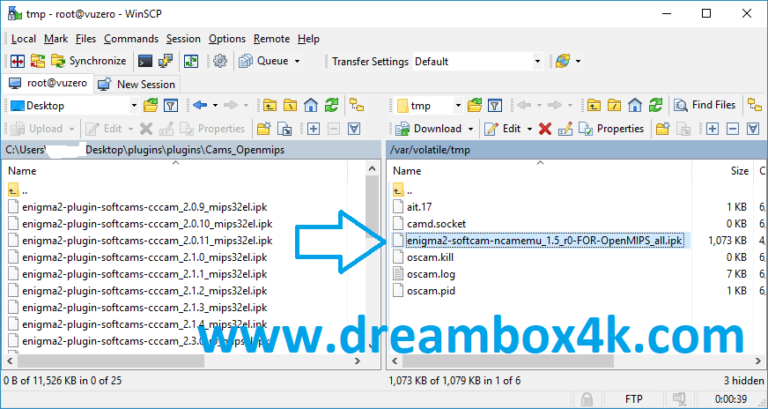Click local open directory folder icon
This screenshot has height=409, width=768.
tap(150, 105)
